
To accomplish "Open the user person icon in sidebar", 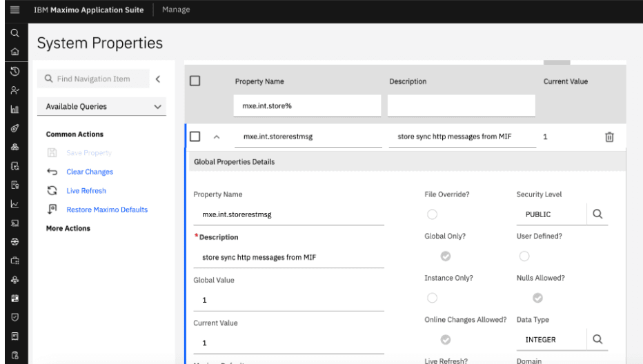I will point(14,90).
